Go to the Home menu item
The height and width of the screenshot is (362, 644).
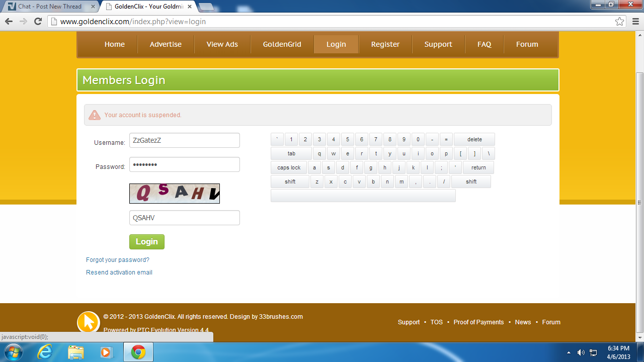click(115, 44)
